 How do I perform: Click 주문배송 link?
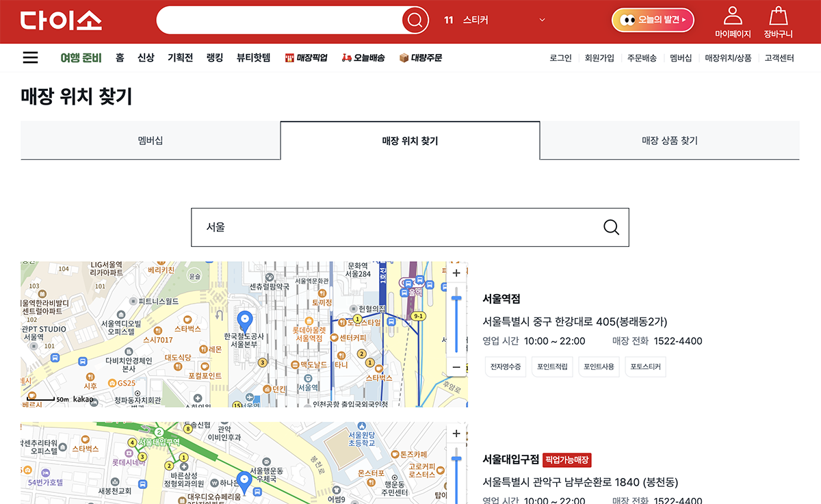(x=642, y=58)
